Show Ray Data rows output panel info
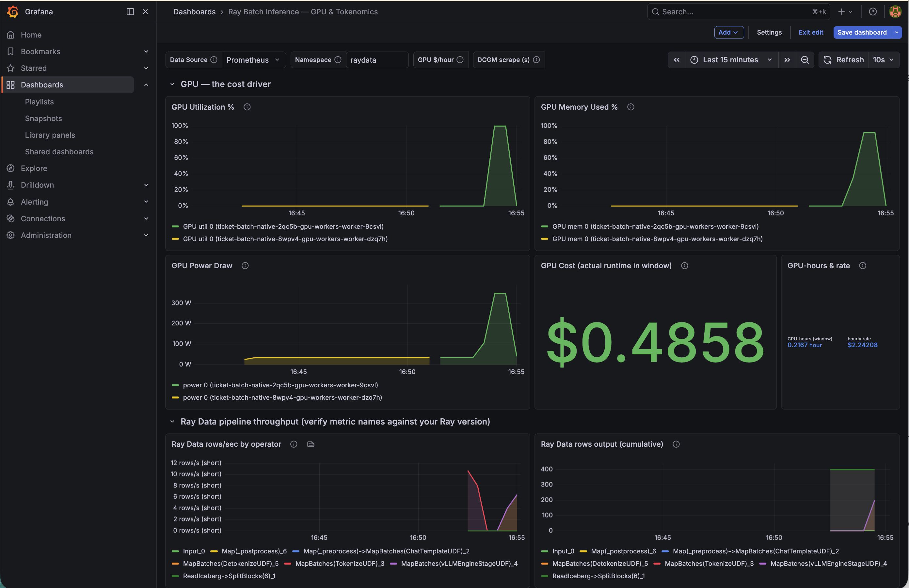The width and height of the screenshot is (909, 588). 676,444
